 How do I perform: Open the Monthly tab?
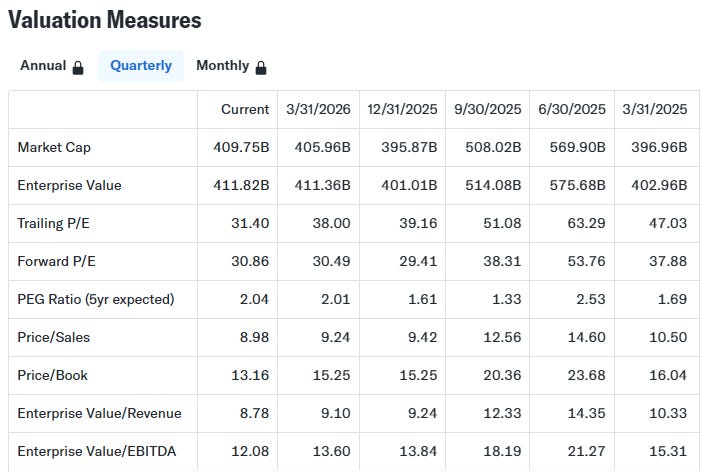(x=231, y=66)
